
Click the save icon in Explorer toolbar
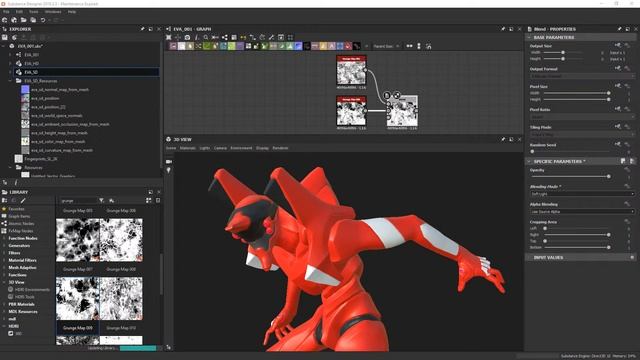[4, 38]
